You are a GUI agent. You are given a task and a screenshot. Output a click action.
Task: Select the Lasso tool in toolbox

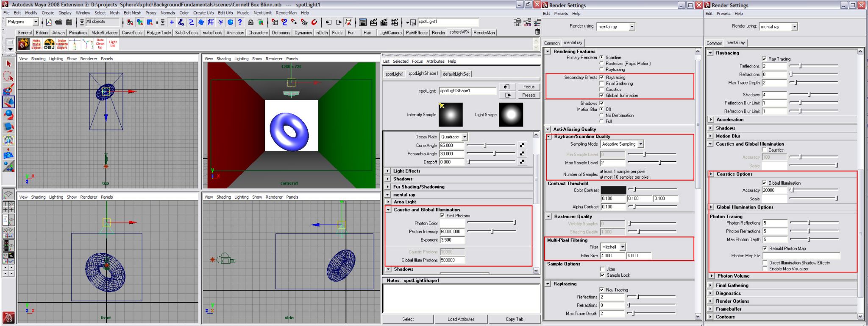8,76
